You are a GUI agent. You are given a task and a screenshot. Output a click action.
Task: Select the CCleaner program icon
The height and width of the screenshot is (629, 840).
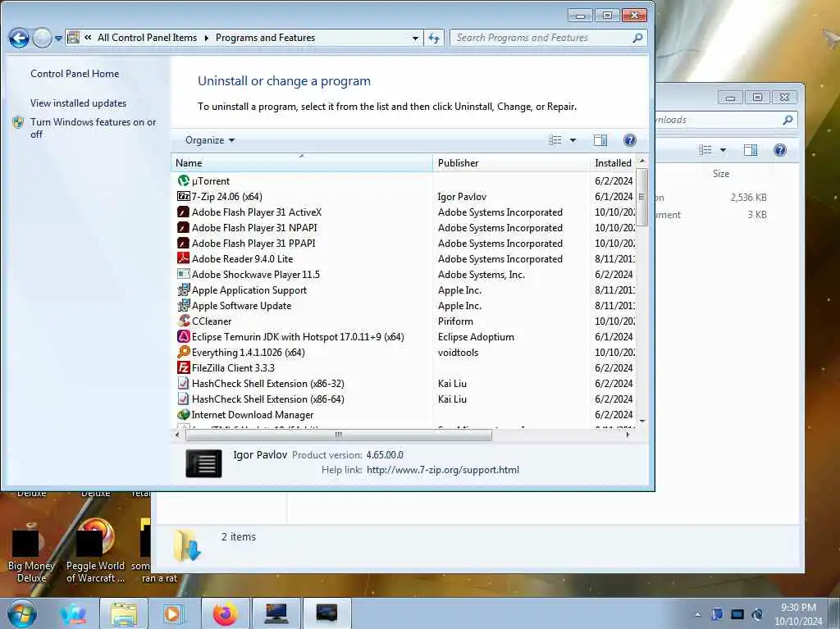point(183,321)
